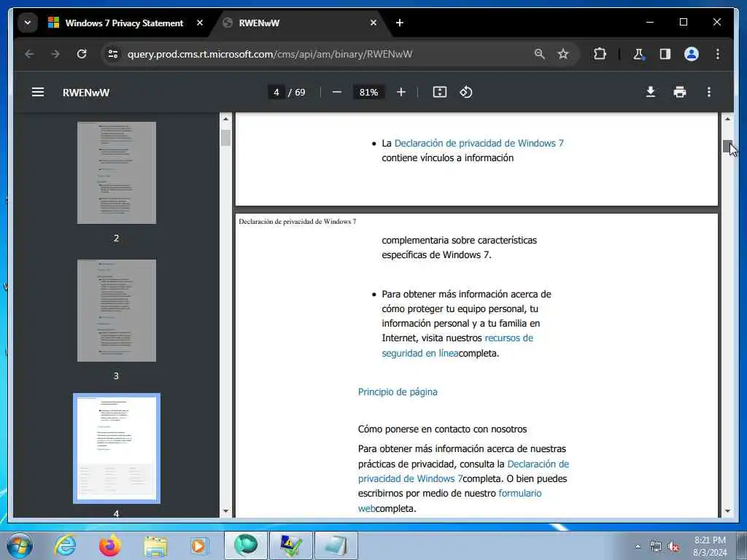This screenshot has height=560, width=747.
Task: Close the Windows 7 Privacy Statement tab
Action: pyautogui.click(x=200, y=23)
